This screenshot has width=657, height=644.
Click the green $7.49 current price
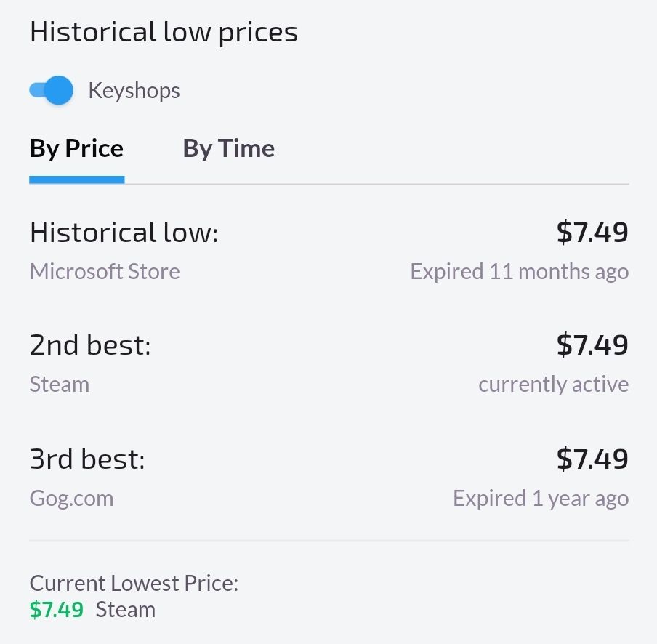click(x=57, y=609)
